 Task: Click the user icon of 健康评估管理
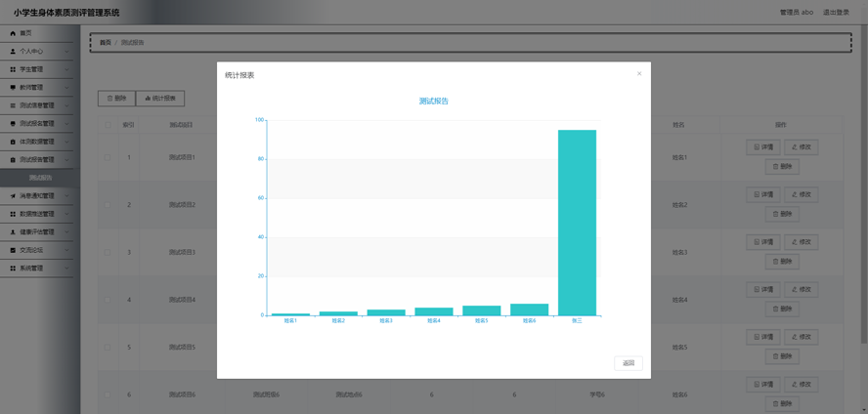(13, 232)
